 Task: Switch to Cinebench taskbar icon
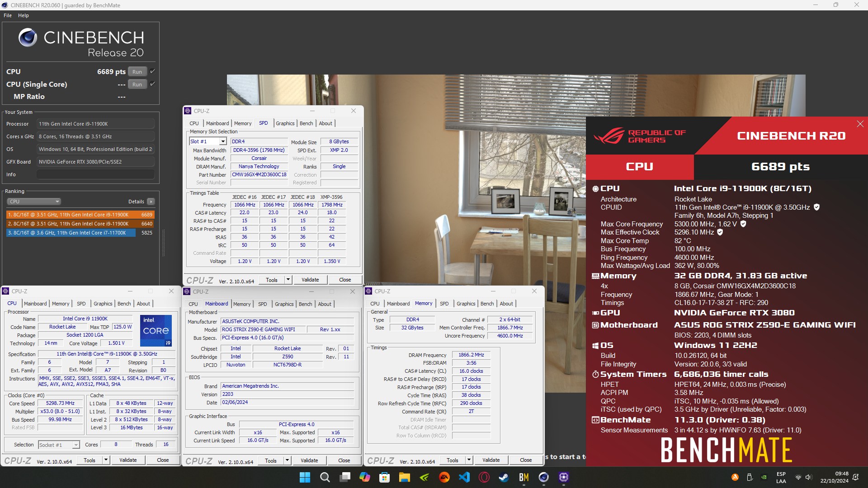click(543, 477)
